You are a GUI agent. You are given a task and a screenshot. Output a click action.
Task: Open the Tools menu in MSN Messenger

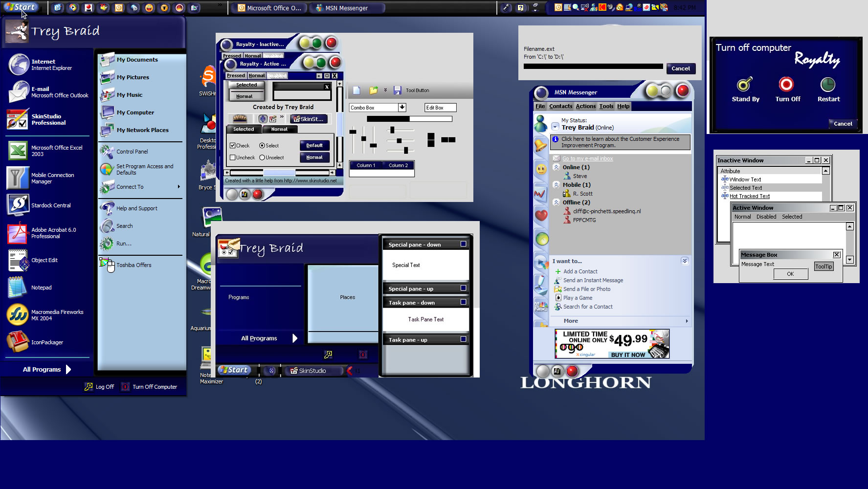pyautogui.click(x=606, y=106)
